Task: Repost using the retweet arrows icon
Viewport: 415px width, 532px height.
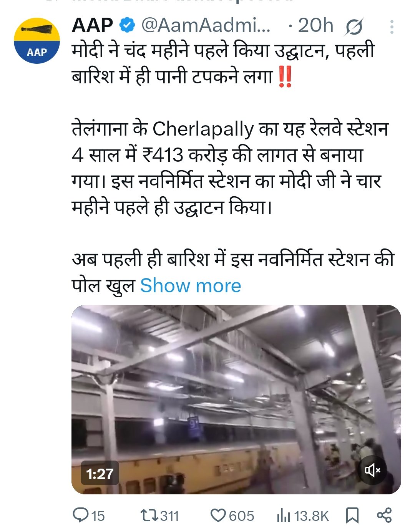Action: (149, 515)
